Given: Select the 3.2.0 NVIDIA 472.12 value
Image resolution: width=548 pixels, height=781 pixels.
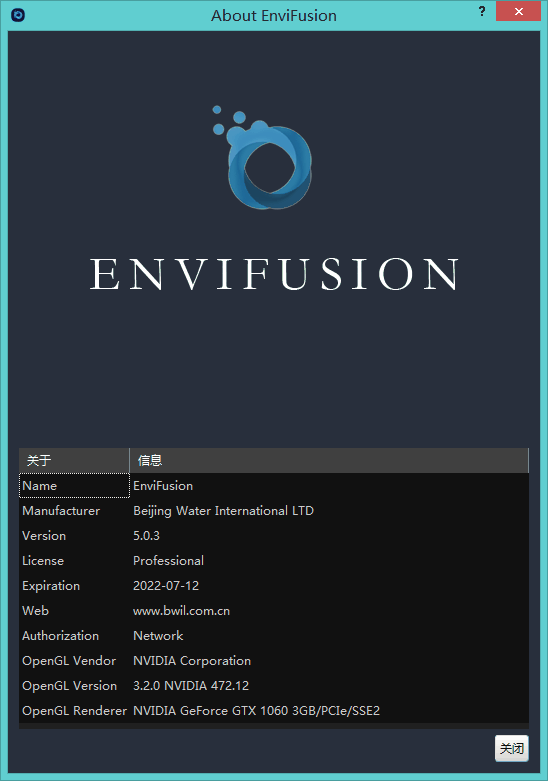Looking at the screenshot, I should click(x=329, y=685).
